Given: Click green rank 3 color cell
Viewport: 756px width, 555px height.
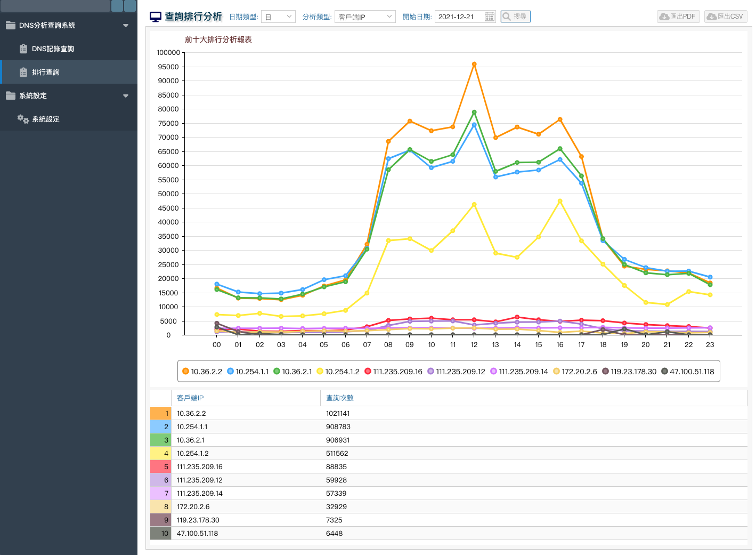Looking at the screenshot, I should click(x=161, y=440).
